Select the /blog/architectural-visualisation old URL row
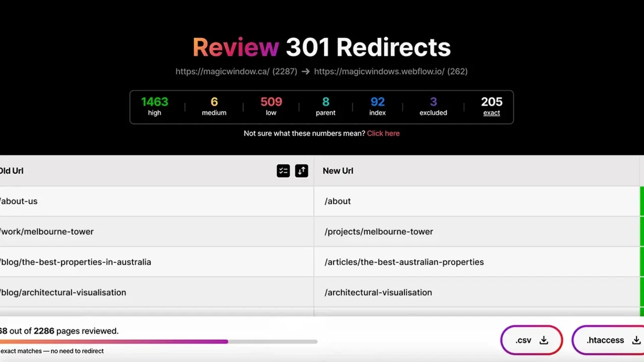644x362 pixels. pyautogui.click(x=63, y=293)
